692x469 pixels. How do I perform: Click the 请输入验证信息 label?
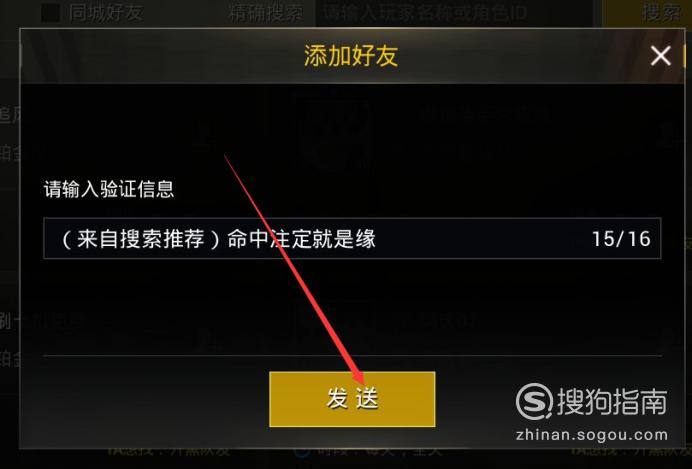click(109, 189)
